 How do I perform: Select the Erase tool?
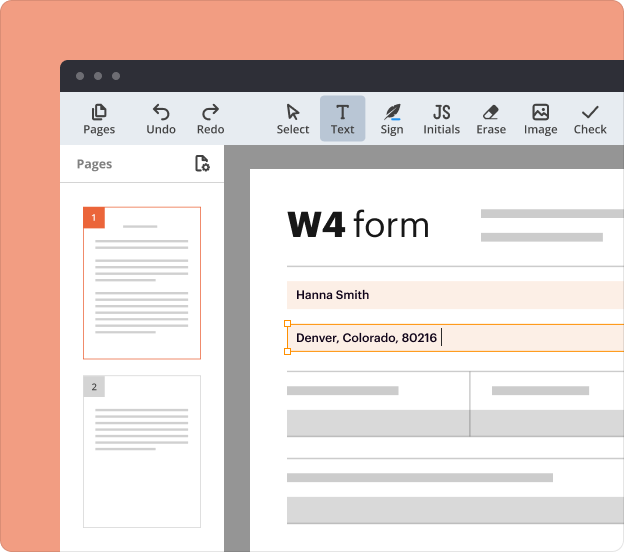491,119
